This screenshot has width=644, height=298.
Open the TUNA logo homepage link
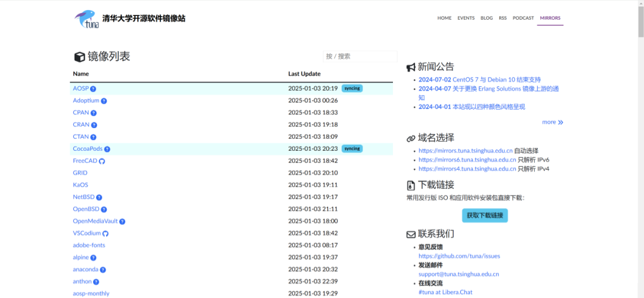click(x=86, y=19)
